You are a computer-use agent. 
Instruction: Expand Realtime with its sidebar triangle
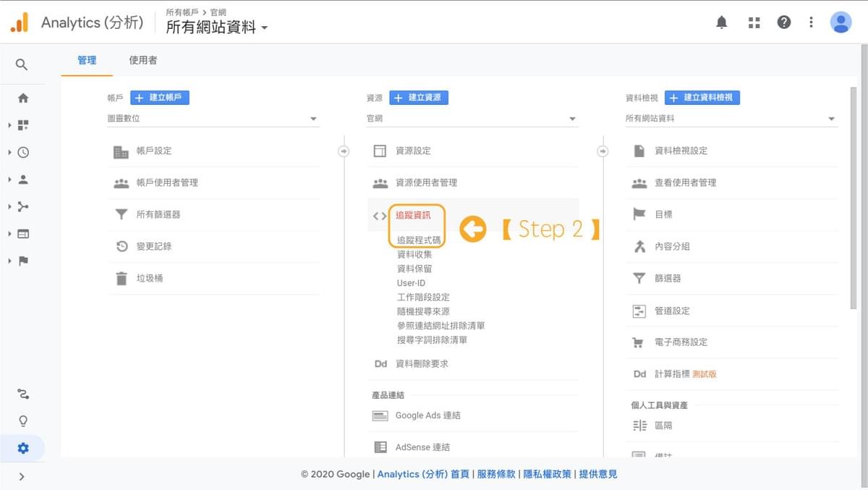tap(10, 152)
